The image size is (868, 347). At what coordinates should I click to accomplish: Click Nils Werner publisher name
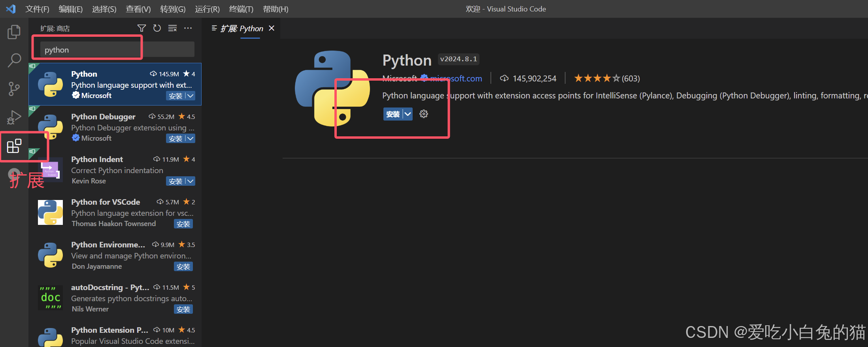(x=90, y=309)
